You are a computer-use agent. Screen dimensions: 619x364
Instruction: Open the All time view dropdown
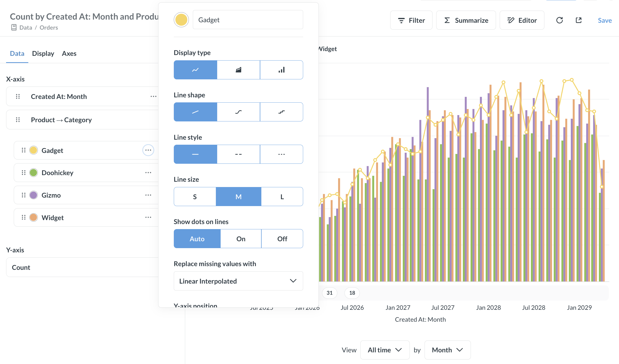(x=385, y=350)
